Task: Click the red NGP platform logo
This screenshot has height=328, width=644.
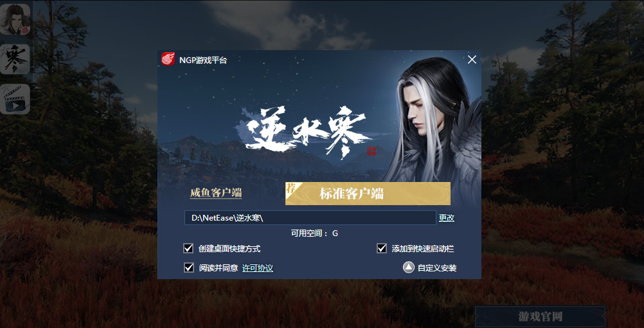Action: click(x=168, y=59)
